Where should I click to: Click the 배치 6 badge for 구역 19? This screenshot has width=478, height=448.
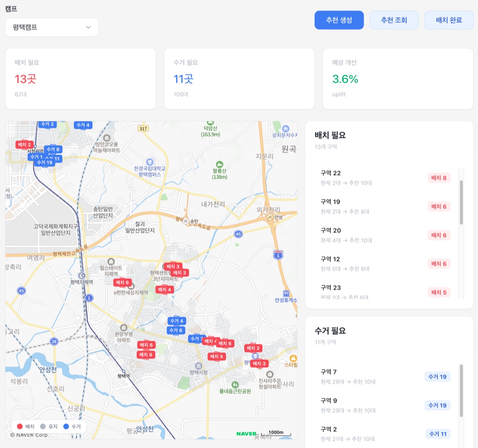pyautogui.click(x=439, y=207)
